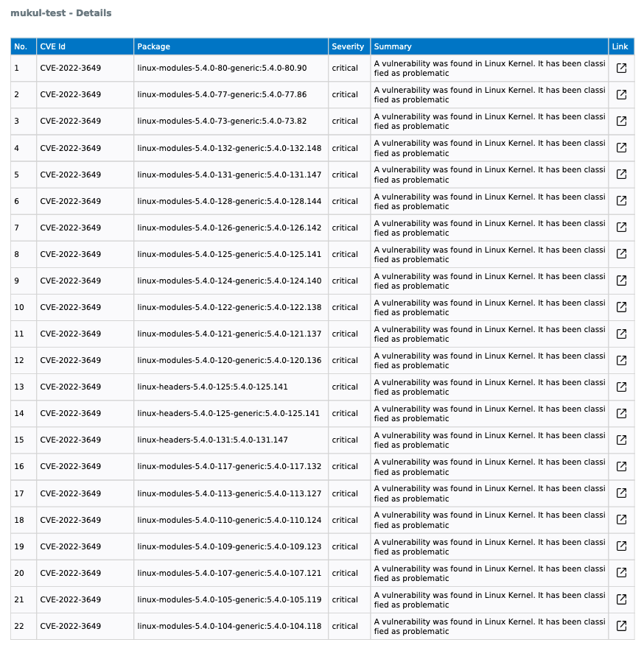
Task: Select package linux-modules-5.4.0-107-generic:5.4.0-107.121
Action: click(229, 573)
